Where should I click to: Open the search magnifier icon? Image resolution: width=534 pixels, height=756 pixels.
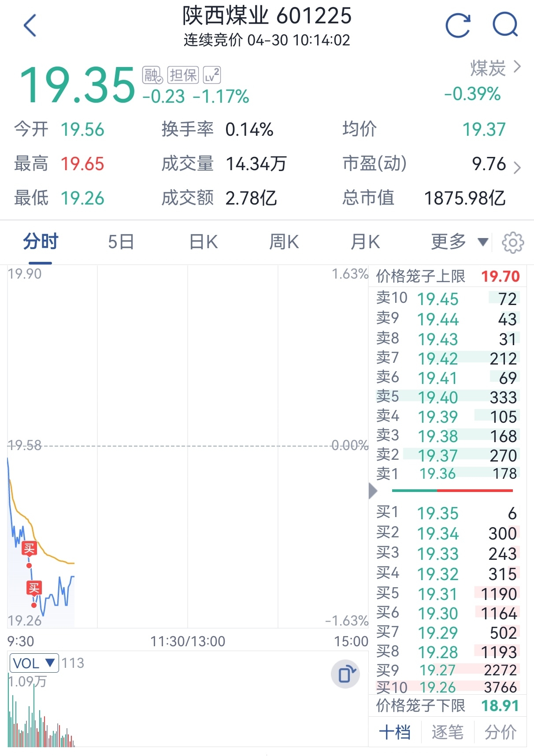[505, 25]
